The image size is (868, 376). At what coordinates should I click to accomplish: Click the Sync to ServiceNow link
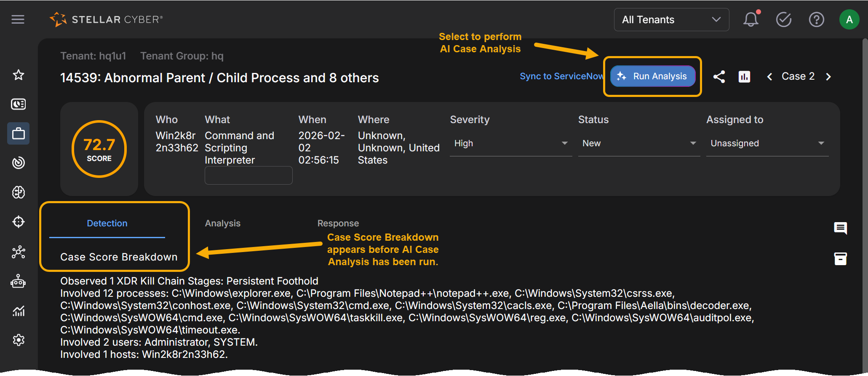pyautogui.click(x=561, y=76)
